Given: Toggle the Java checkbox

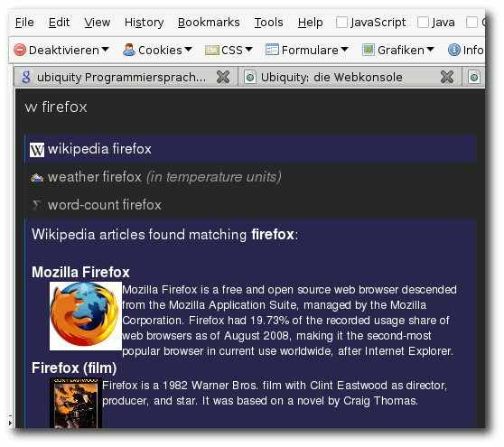Looking at the screenshot, I should coord(423,23).
